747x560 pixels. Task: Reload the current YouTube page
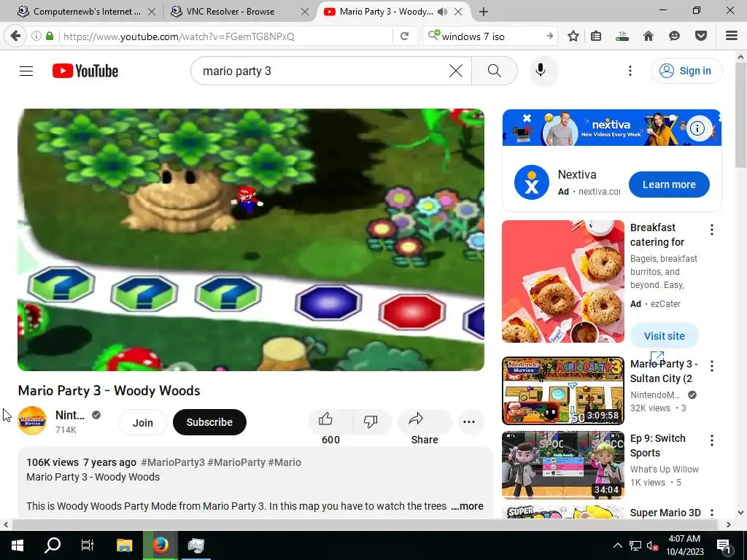(404, 36)
